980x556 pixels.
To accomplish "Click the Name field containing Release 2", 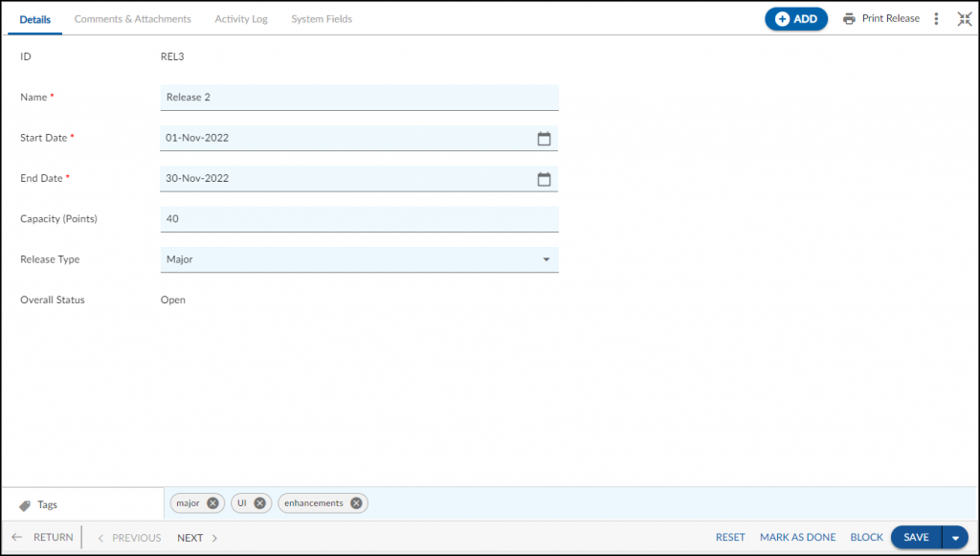I will point(360,98).
